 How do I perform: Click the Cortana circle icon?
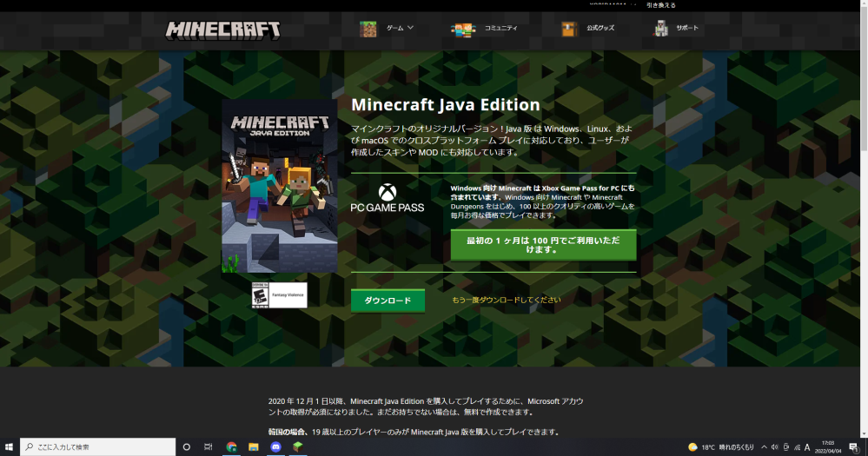point(187,446)
